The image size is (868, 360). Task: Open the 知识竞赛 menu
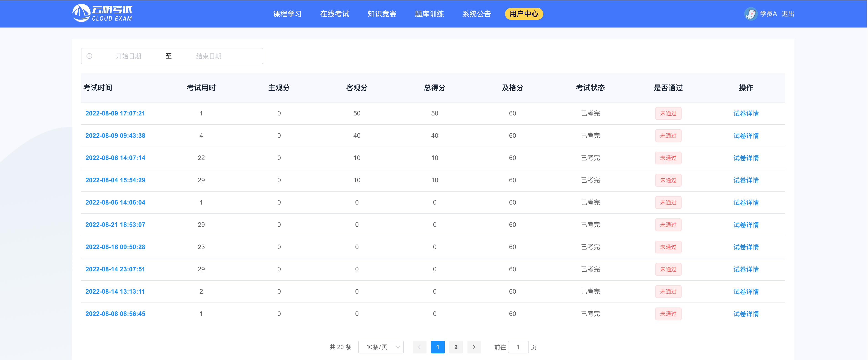(x=382, y=14)
